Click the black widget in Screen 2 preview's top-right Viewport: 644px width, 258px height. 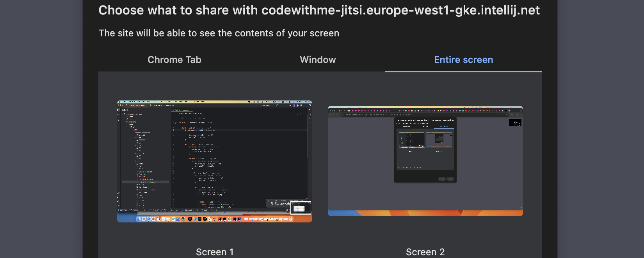pos(515,123)
